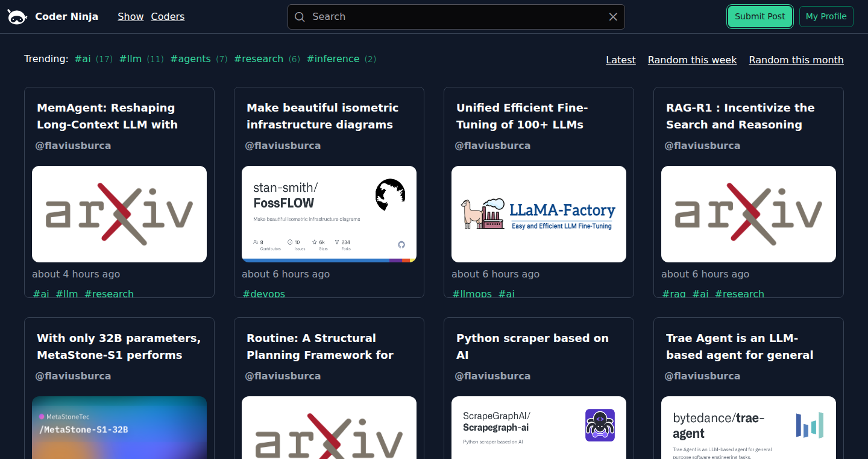This screenshot has height=459, width=868.
Task: Click @flaviusburca on the LLaMA-Factory card
Action: pyautogui.click(x=492, y=145)
